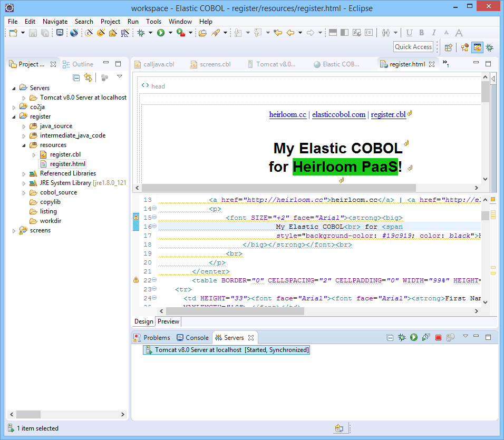
Task: Click the Save toolbar icon
Action: (33, 33)
